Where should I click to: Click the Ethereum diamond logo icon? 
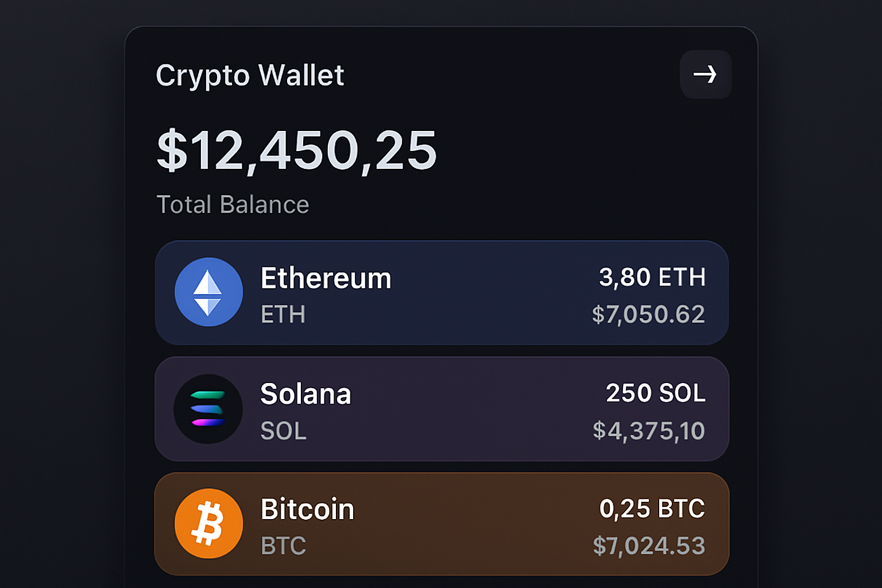208,292
